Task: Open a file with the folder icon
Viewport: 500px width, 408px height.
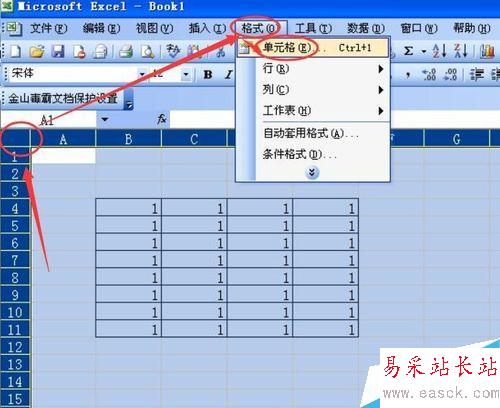Action: click(x=37, y=51)
